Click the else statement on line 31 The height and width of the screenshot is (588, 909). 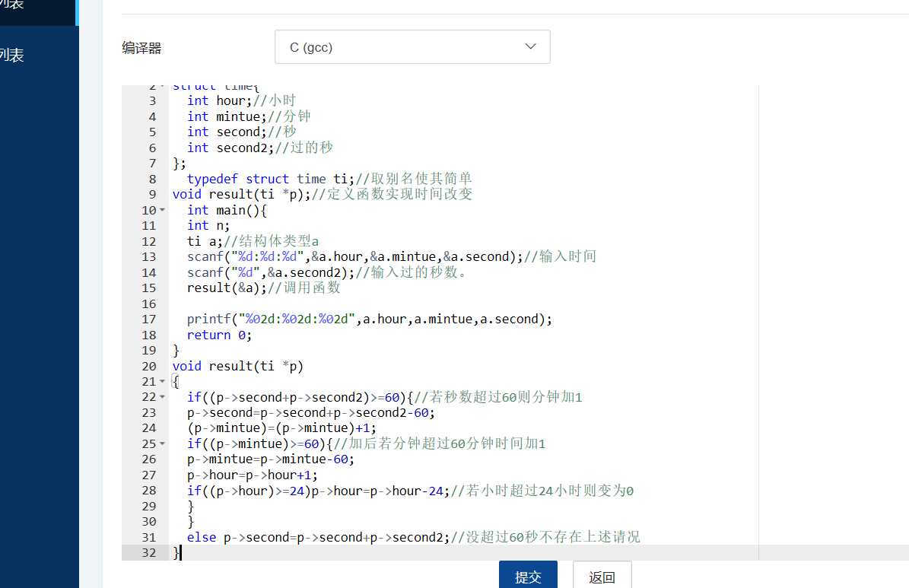[x=413, y=538]
